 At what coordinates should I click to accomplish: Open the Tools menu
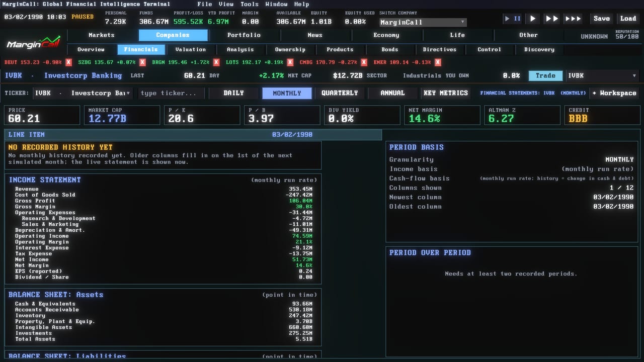pyautogui.click(x=249, y=4)
